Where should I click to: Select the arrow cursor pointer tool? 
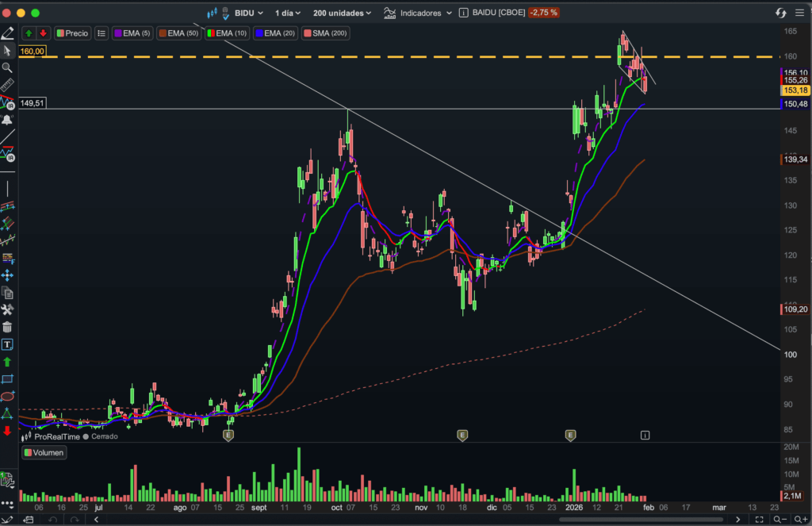point(7,50)
